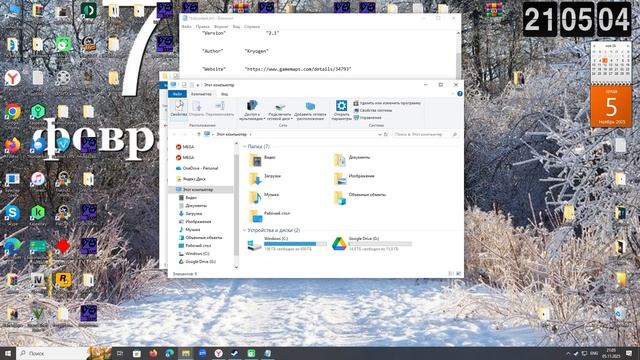This screenshot has width=640, height=360.
Task: Collapse the Explorer ribbon with chevron
Action: pyautogui.click(x=452, y=94)
